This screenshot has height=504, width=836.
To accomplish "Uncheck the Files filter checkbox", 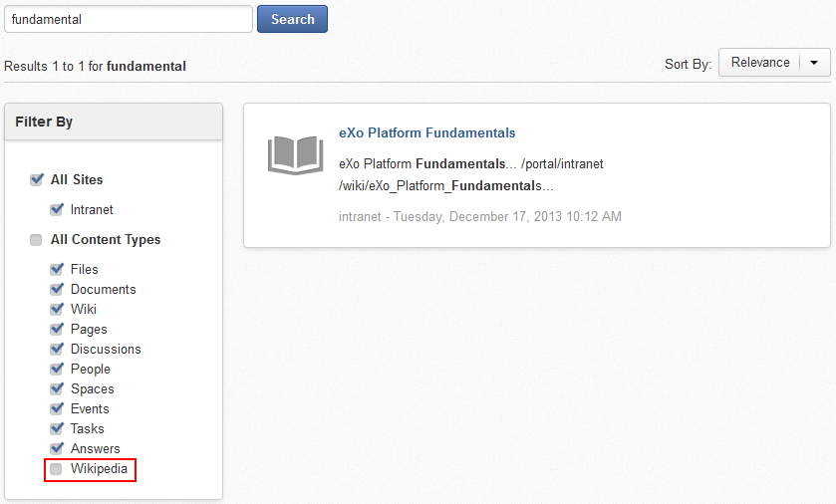I will click(57, 269).
